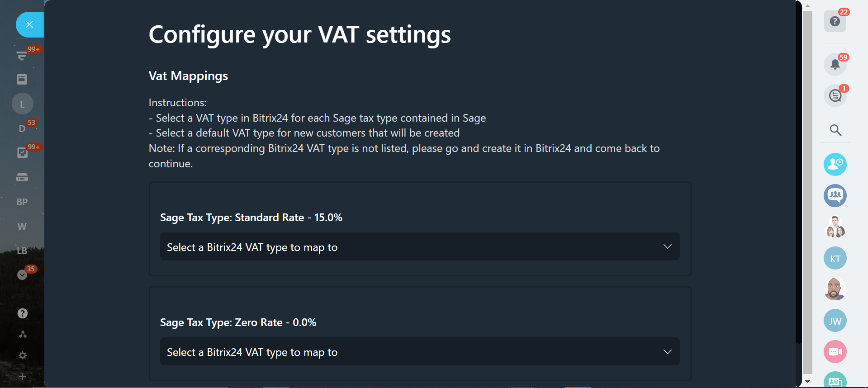Expand more menu items arrow with 35 badge

[x=22, y=274]
